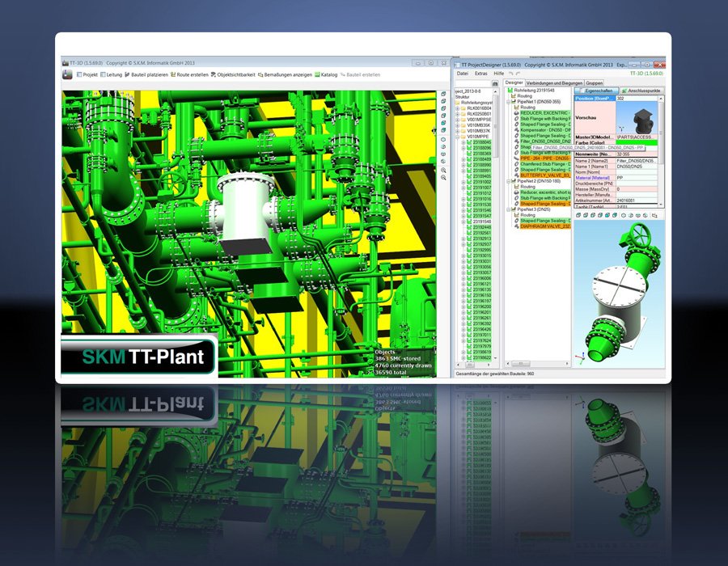The width and height of the screenshot is (728, 566).
Task: Click upper magnifier zoom icon in TT-3D strip
Action: (x=443, y=171)
